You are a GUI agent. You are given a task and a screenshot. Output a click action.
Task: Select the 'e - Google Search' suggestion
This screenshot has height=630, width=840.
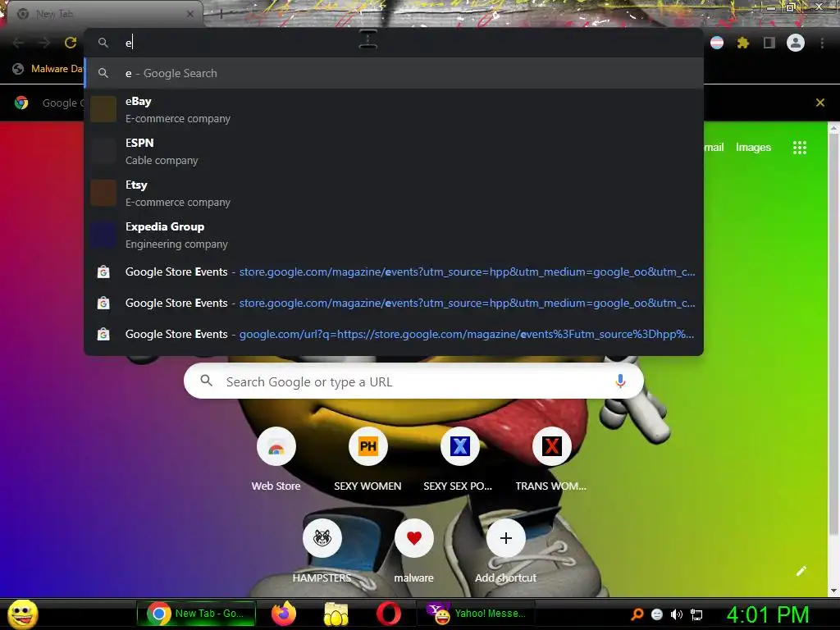394,73
